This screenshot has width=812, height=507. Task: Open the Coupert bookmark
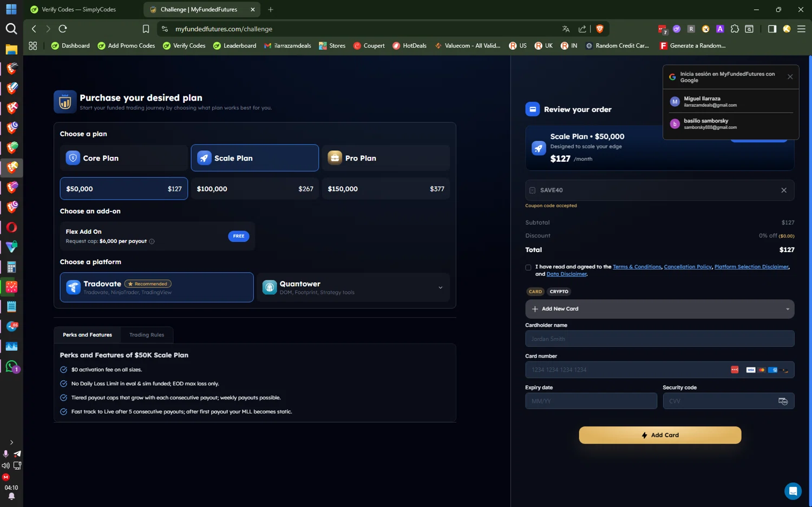pyautogui.click(x=369, y=45)
